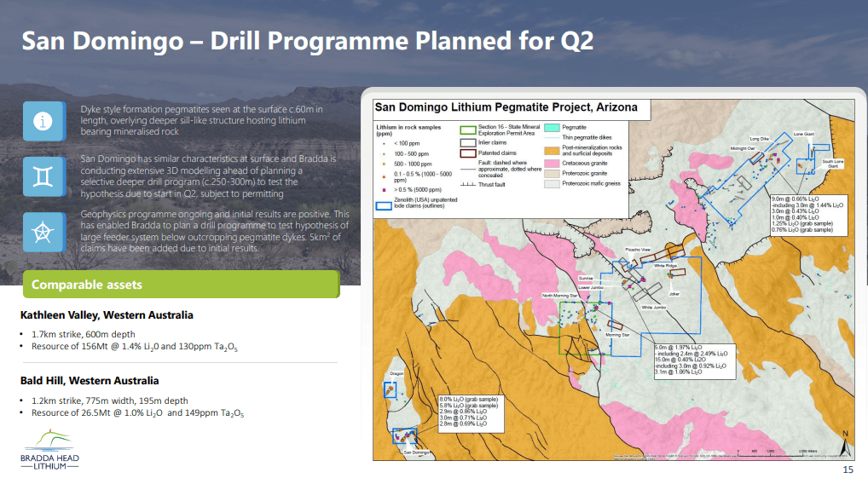Click the '1.2km strike, 775m width' bullet
The image size is (868, 484).
[x=110, y=400]
